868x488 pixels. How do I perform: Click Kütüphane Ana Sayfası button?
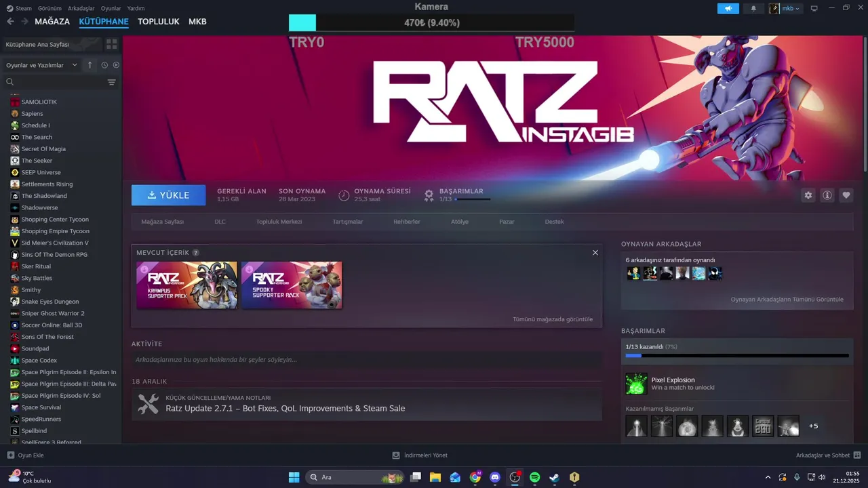[52, 44]
